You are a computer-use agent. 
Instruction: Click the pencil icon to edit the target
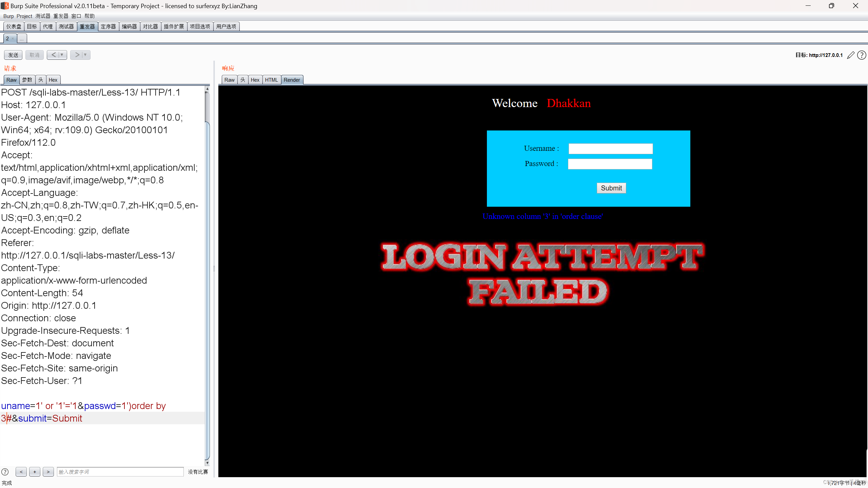click(851, 55)
